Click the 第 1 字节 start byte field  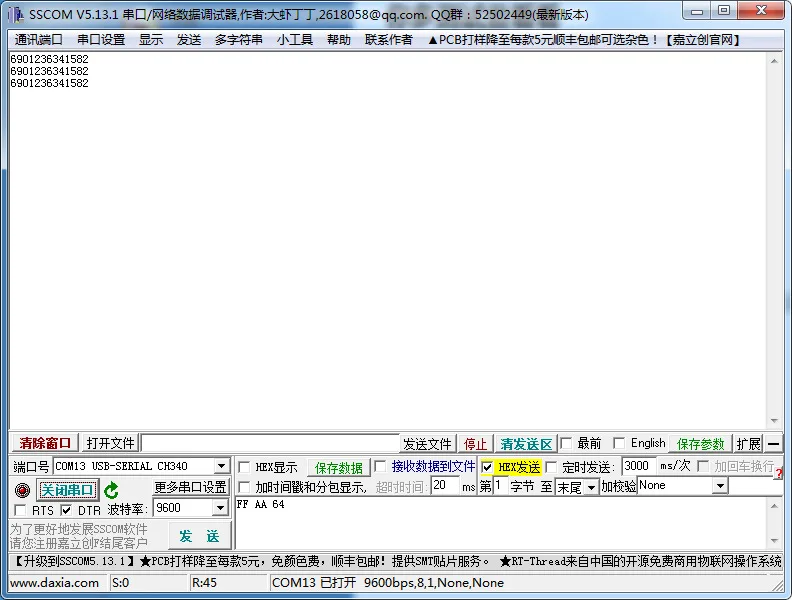click(x=501, y=486)
